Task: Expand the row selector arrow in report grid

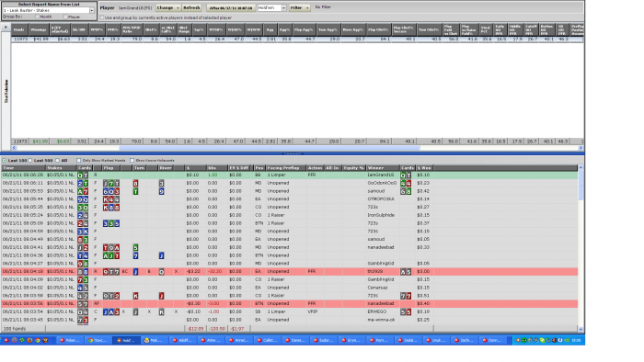Action: click(x=6, y=28)
